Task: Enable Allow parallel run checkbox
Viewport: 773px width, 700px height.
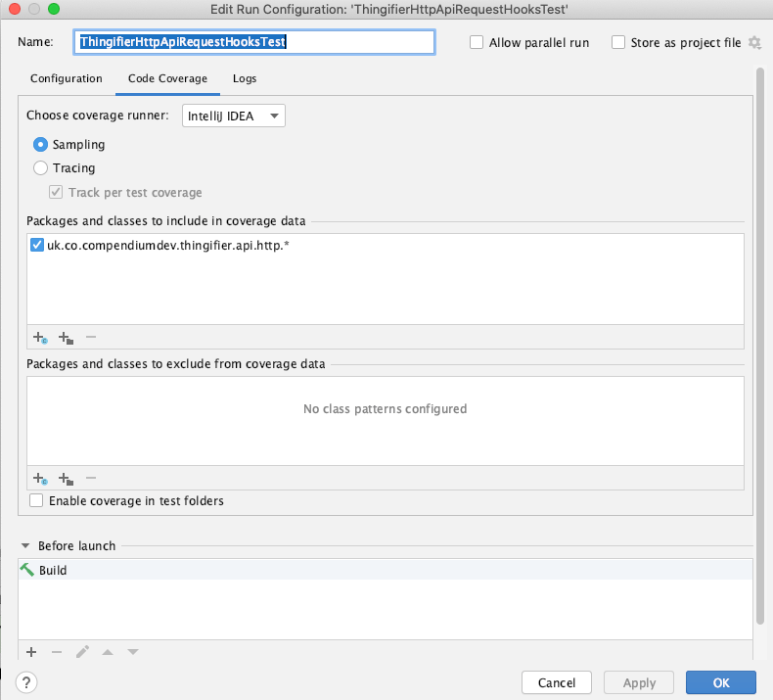Action: click(477, 42)
